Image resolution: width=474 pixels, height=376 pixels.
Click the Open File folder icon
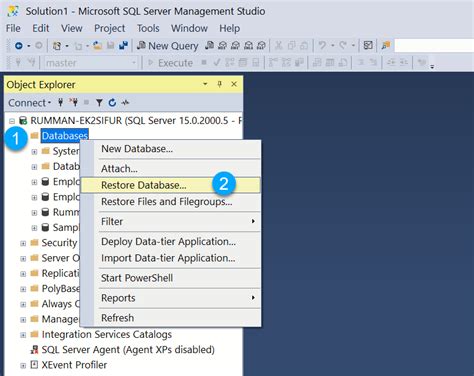point(97,46)
